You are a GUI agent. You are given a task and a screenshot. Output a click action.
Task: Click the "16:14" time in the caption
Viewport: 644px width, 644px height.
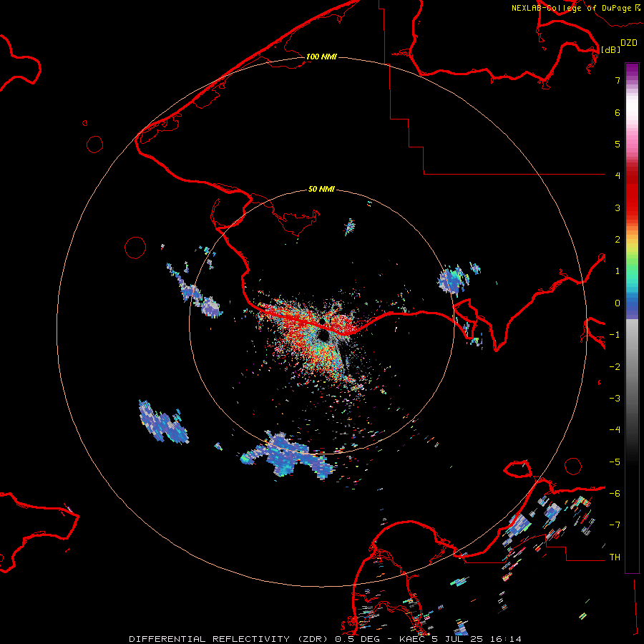coord(507,639)
